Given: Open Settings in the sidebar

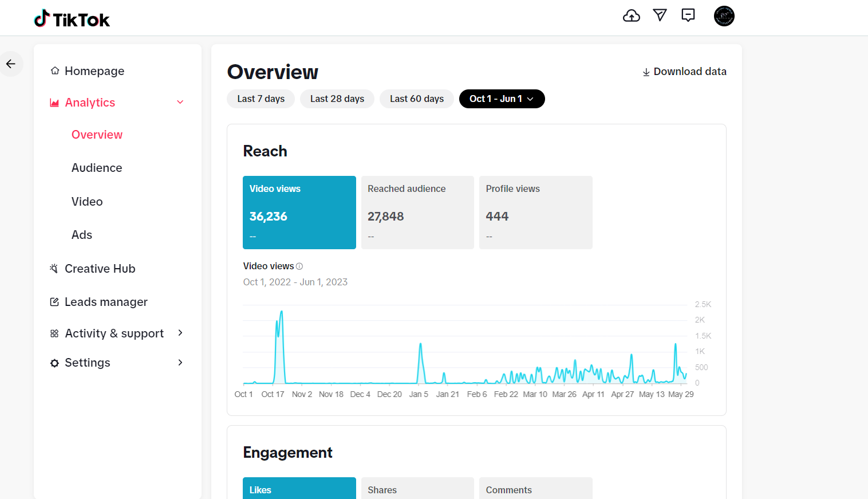Looking at the screenshot, I should (x=88, y=363).
